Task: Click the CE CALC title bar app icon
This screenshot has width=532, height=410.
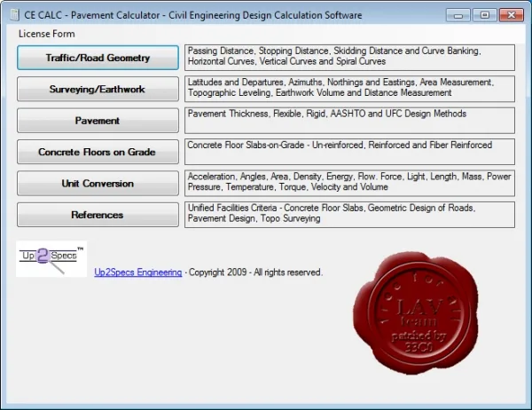Action: [14, 15]
